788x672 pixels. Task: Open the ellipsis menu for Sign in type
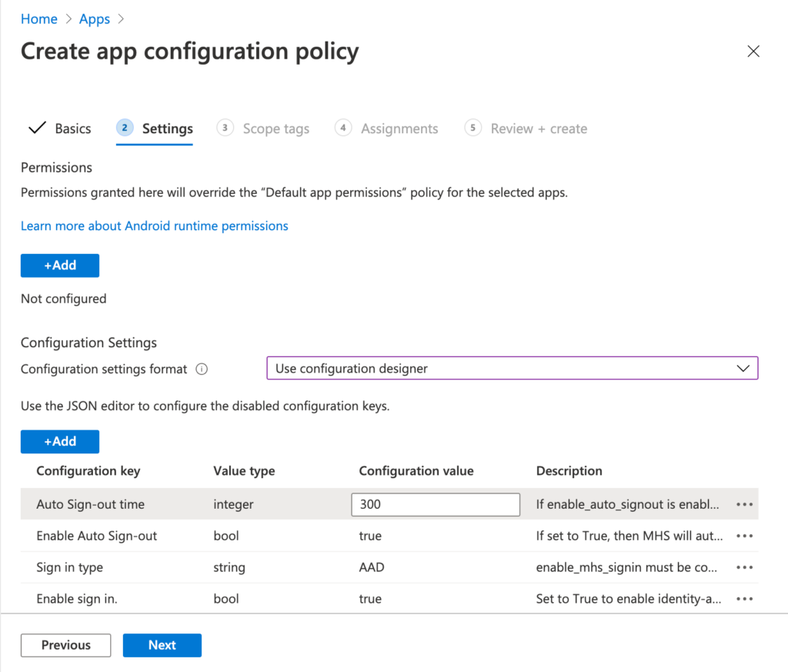[744, 567]
